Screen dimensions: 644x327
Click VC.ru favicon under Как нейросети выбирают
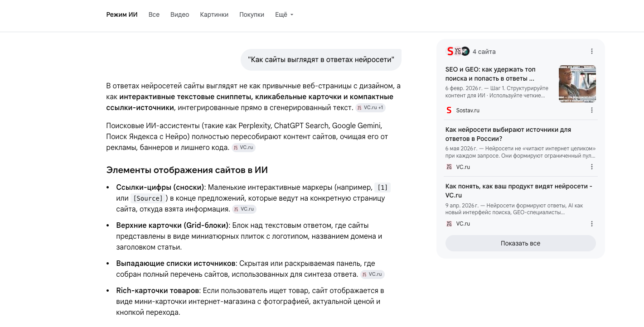[449, 167]
